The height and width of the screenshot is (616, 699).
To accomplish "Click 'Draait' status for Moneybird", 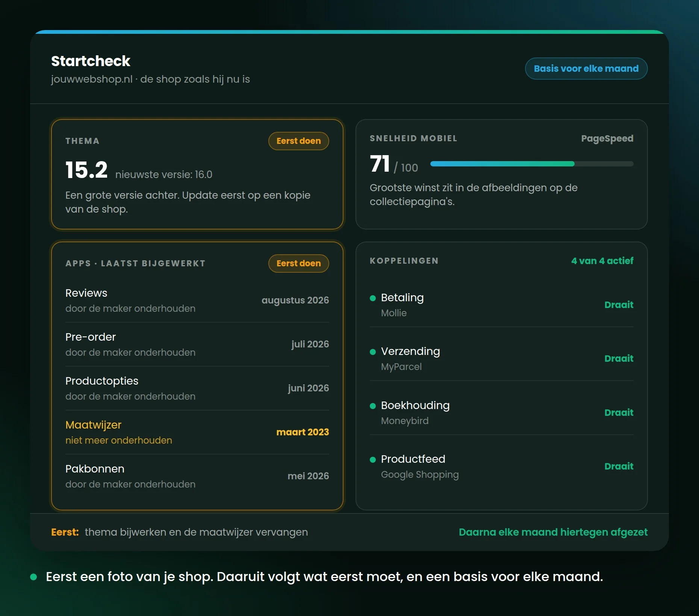I will click(619, 413).
